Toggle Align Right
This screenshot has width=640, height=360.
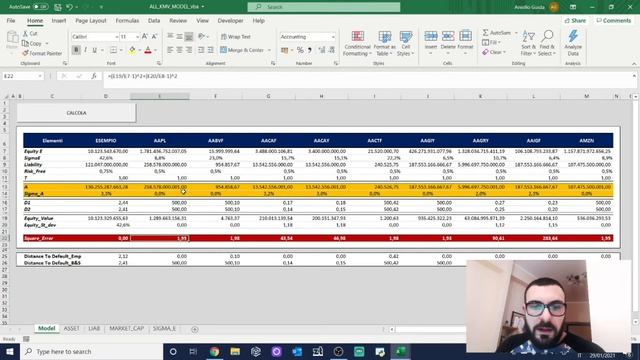tap(189, 50)
